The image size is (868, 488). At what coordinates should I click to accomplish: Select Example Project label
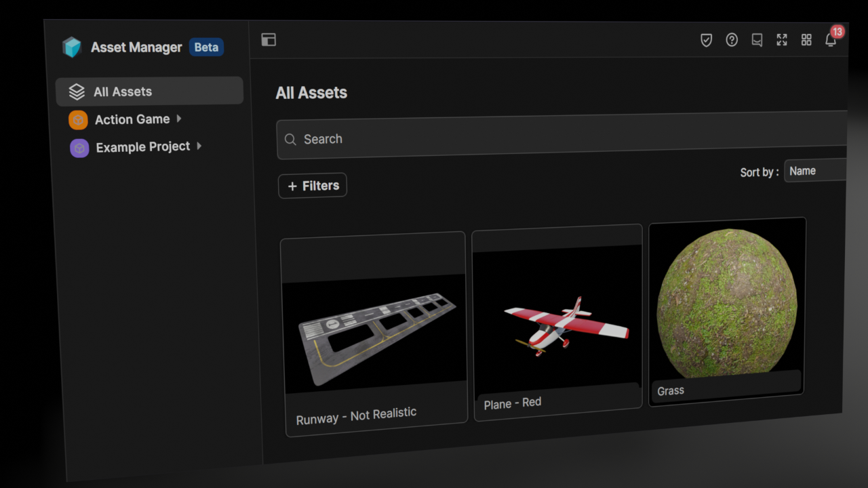(143, 147)
